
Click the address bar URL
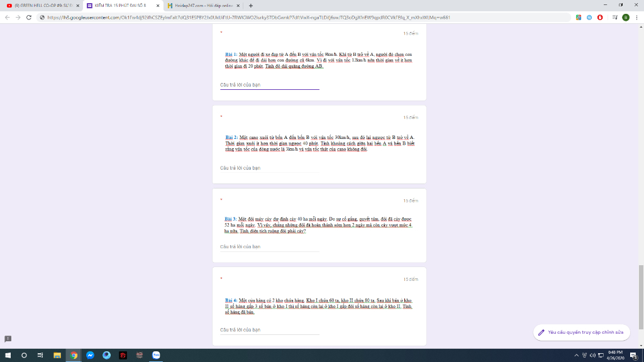[248, 17]
